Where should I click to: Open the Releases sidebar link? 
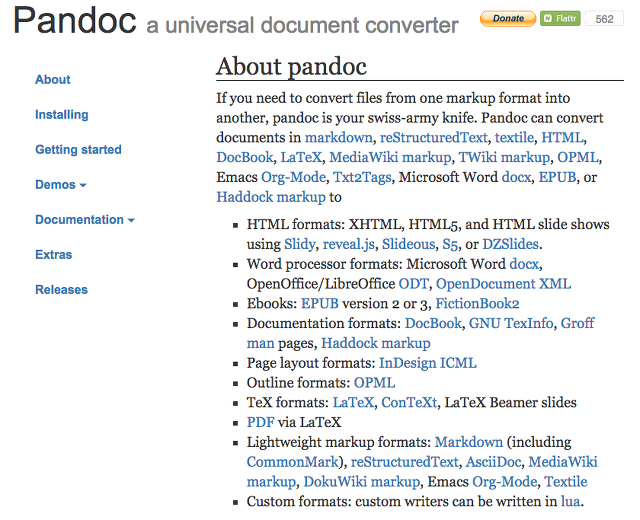coord(61,289)
